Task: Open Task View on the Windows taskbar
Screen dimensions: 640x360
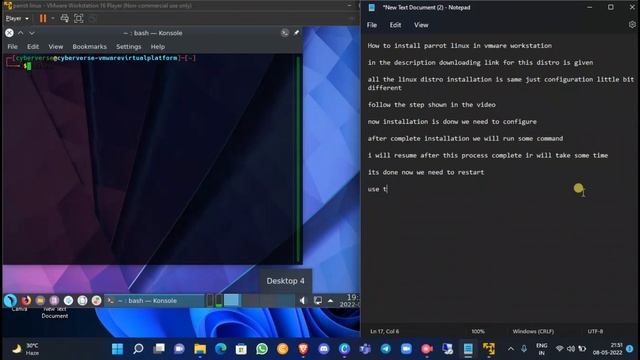Action: [x=159, y=349]
